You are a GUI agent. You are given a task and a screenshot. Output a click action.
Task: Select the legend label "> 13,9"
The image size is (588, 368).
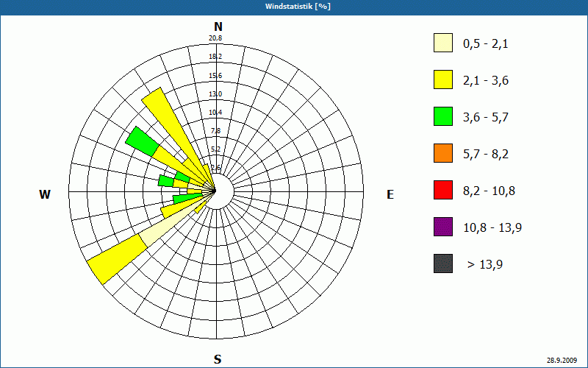[x=485, y=265]
